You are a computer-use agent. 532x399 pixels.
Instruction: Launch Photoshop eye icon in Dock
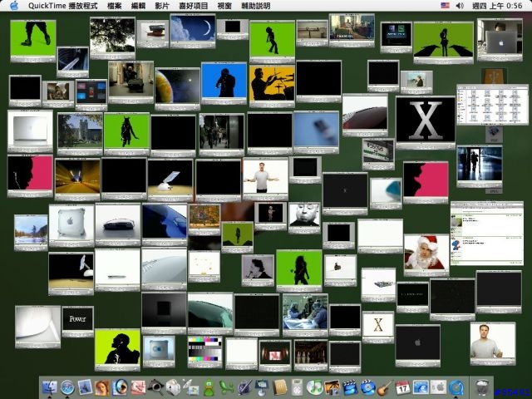[120, 387]
